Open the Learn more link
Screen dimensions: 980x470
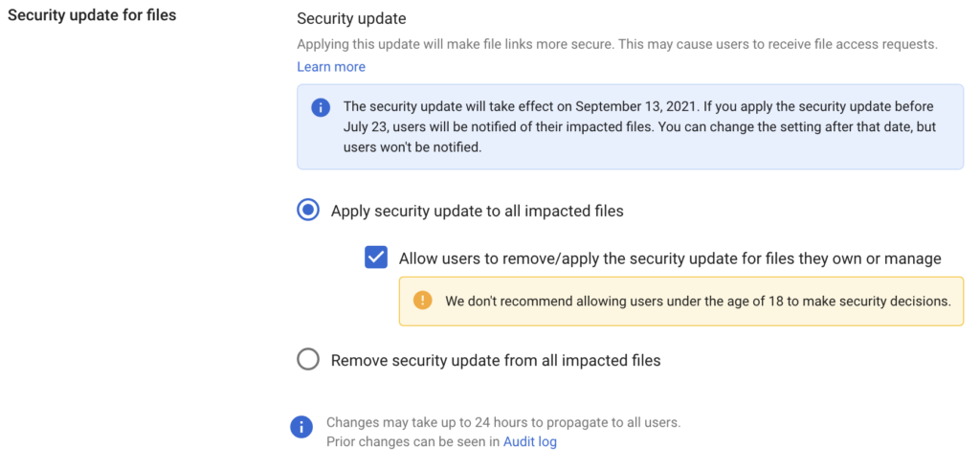coord(331,67)
